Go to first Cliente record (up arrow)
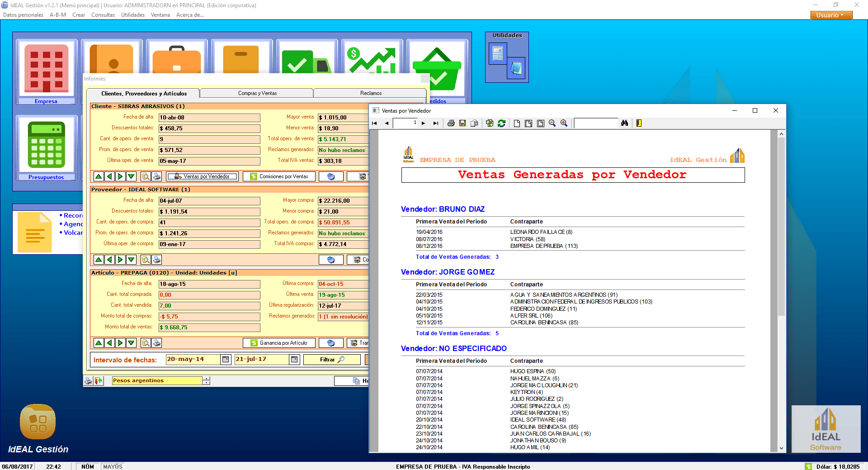Screen dimensions: 868x470 (99, 176)
